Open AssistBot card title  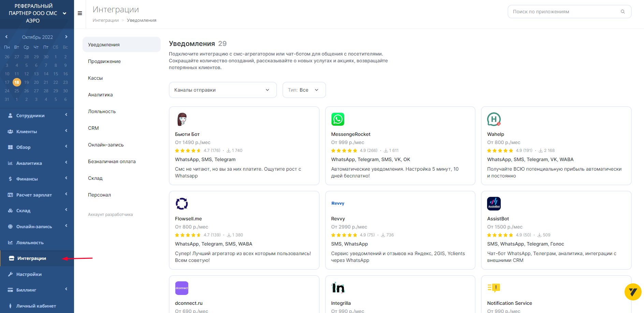point(498,219)
